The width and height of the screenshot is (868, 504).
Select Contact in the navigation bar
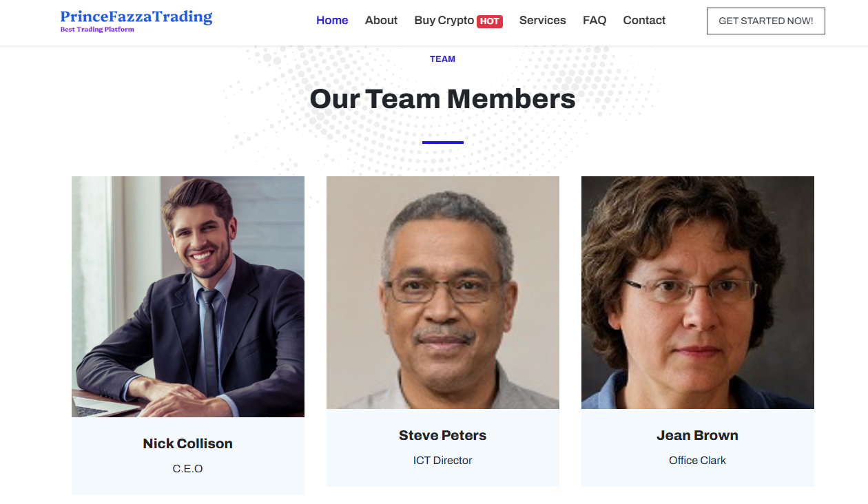(x=644, y=21)
